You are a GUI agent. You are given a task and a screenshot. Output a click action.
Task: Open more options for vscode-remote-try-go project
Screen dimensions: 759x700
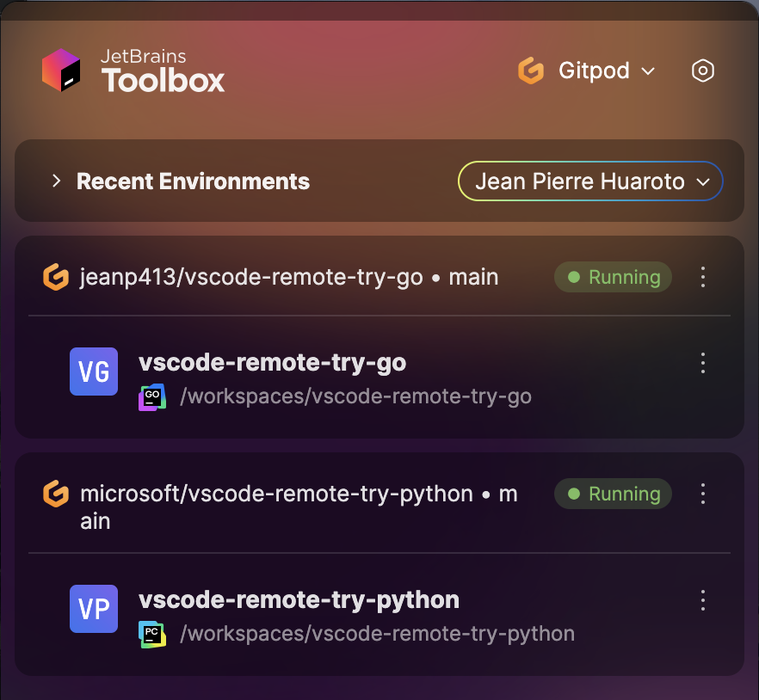[703, 363]
